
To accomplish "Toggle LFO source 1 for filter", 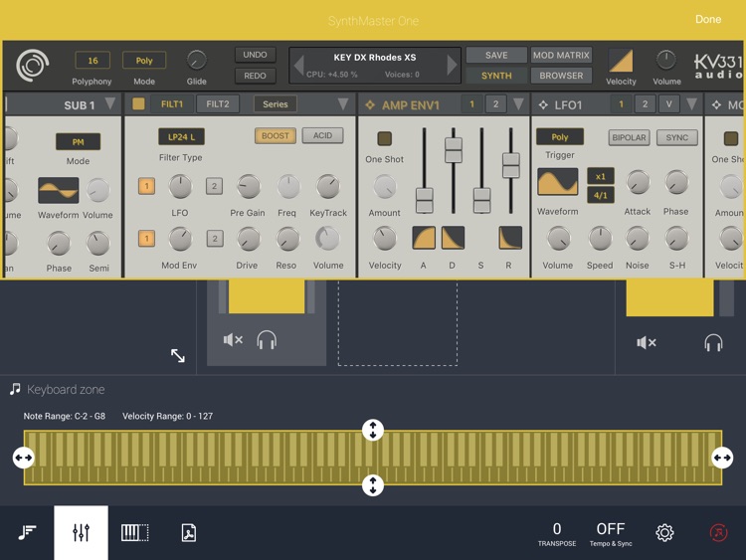I will [x=146, y=186].
